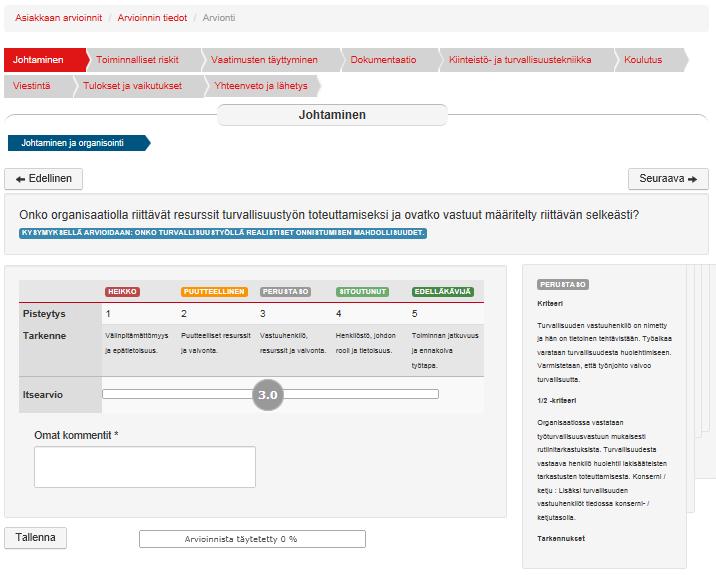716x575 pixels.
Task: Save with the Tallenna button
Action: (35, 538)
